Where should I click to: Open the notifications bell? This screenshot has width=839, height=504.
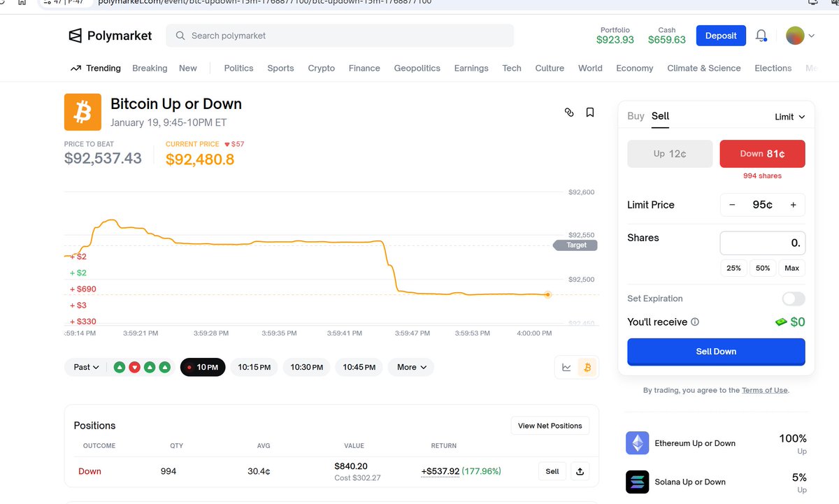click(x=761, y=36)
